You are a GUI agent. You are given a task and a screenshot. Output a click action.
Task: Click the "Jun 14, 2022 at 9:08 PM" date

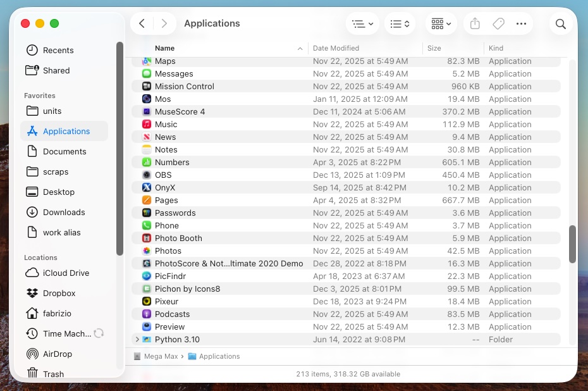click(x=359, y=340)
